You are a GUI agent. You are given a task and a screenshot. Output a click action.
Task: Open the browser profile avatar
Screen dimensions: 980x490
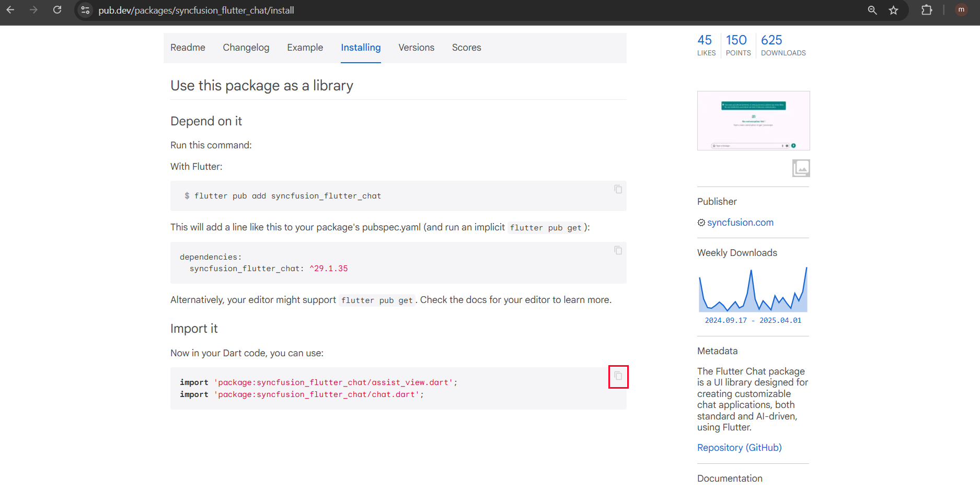coord(961,10)
